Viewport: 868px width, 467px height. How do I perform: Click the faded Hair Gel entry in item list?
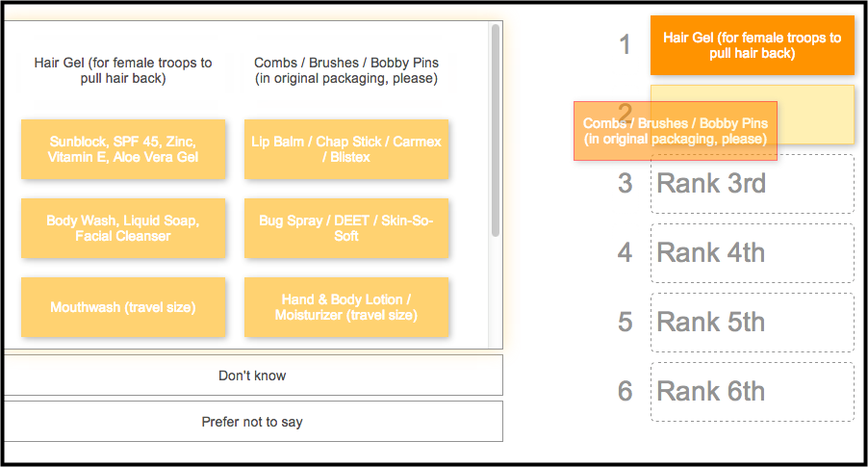pos(123,70)
